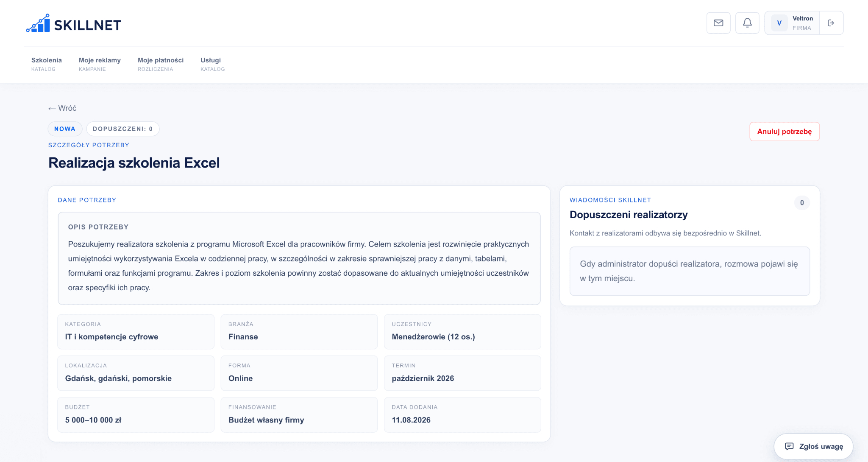The height and width of the screenshot is (462, 868).
Task: Click the zero counter in Wiadomości Skillnet panel
Action: click(802, 203)
